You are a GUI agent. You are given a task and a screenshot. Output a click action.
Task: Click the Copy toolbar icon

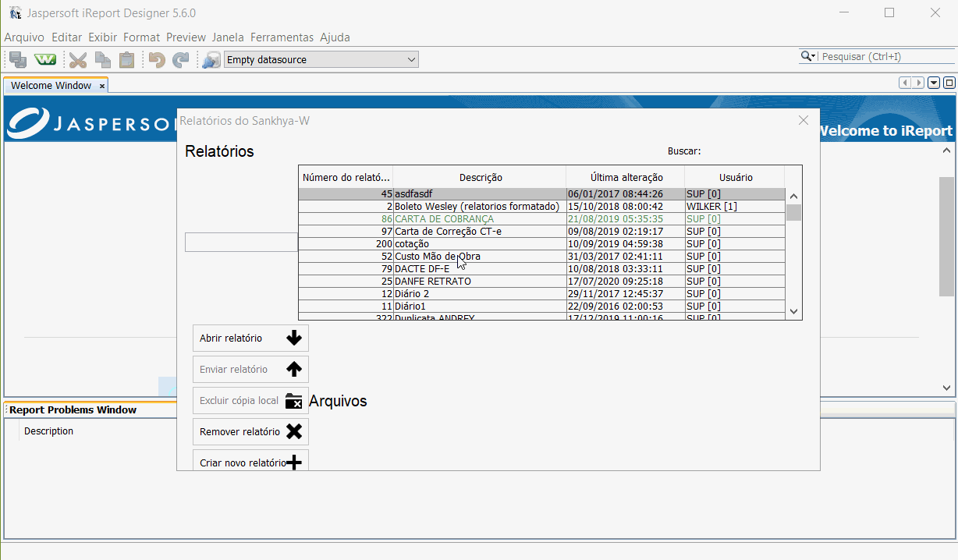pyautogui.click(x=102, y=60)
